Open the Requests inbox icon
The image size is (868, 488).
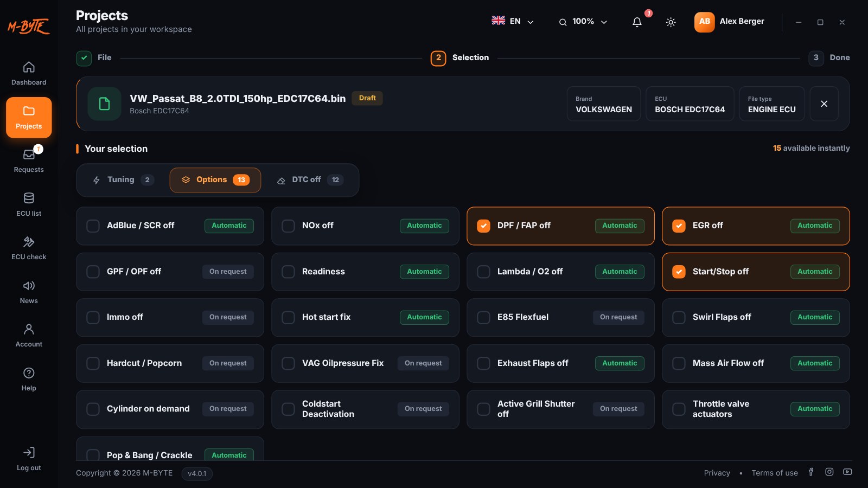coord(29,155)
